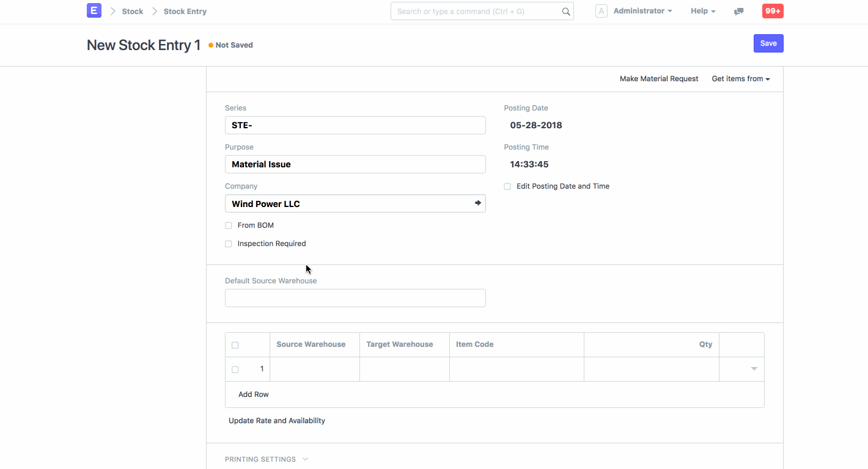This screenshot has width=868, height=469.
Task: Open row 1 edit dropdown arrow
Action: (754, 369)
